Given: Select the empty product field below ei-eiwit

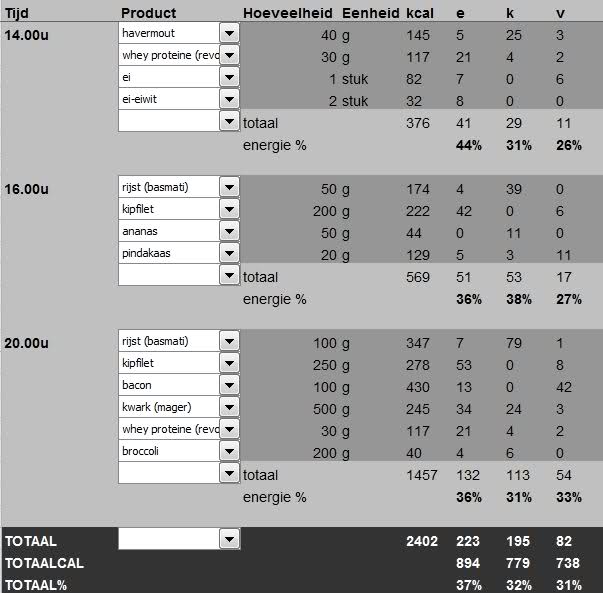Looking at the screenshot, I should [x=168, y=121].
